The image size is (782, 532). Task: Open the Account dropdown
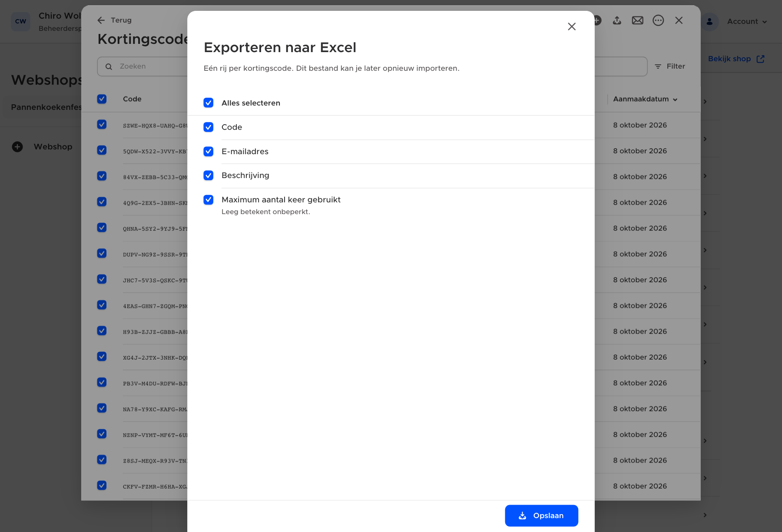coord(747,22)
